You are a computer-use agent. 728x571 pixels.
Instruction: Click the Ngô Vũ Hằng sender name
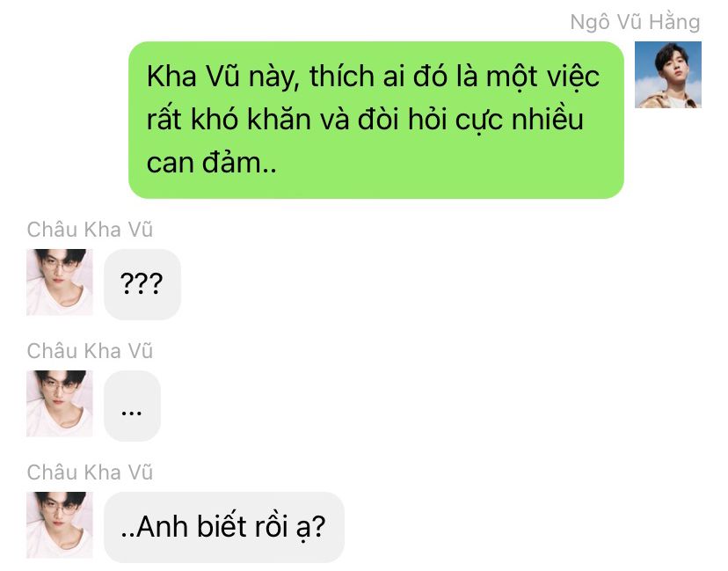(635, 22)
